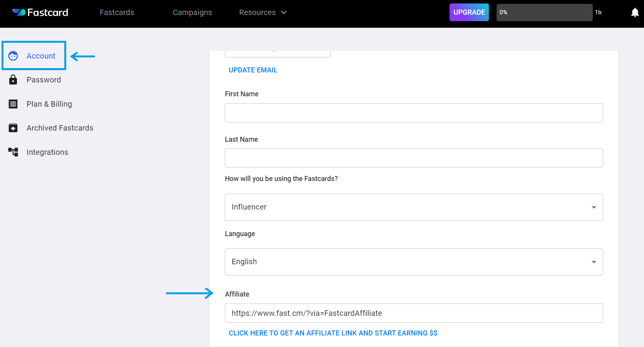Click the Plan & Billing receipt icon
Image resolution: width=644 pixels, height=347 pixels.
tap(13, 104)
